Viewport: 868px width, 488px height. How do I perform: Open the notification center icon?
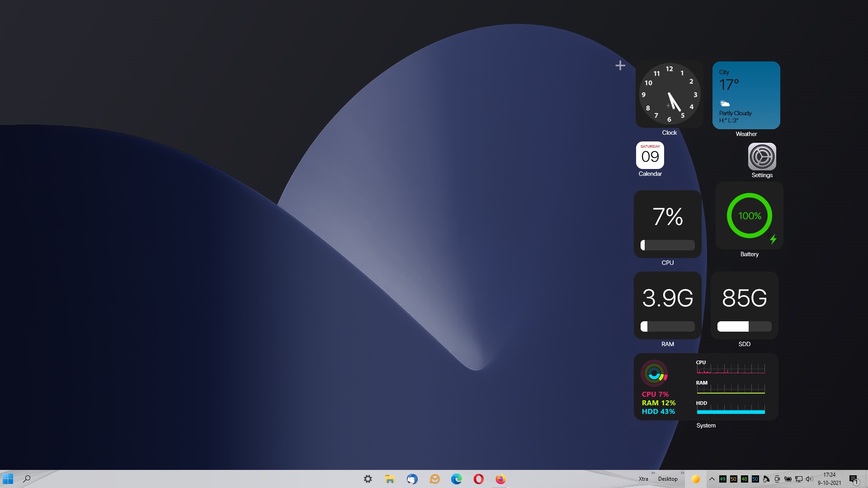[854, 479]
